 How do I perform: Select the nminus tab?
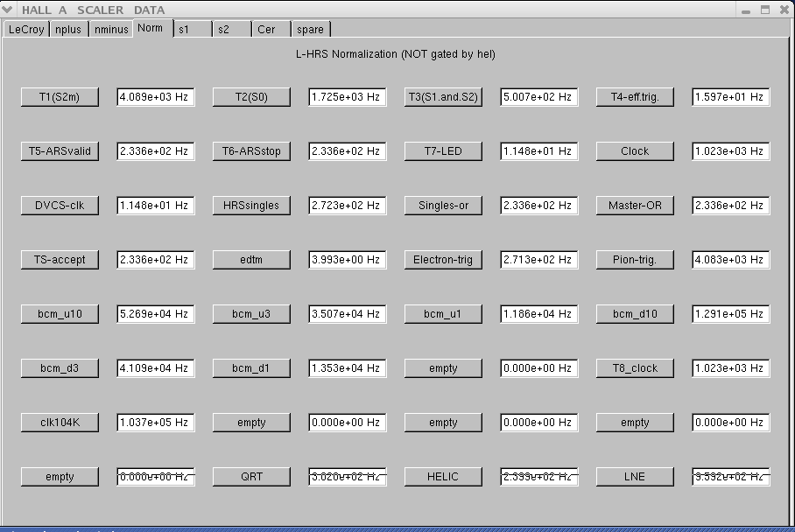111,30
